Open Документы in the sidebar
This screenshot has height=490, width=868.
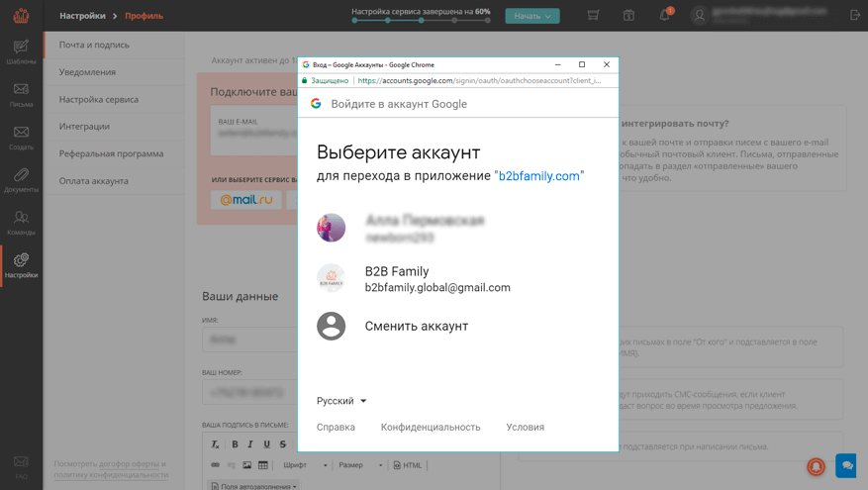[21, 180]
